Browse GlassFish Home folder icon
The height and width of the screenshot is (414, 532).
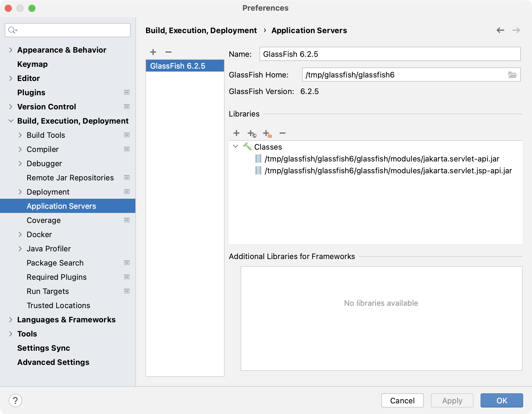coord(512,75)
